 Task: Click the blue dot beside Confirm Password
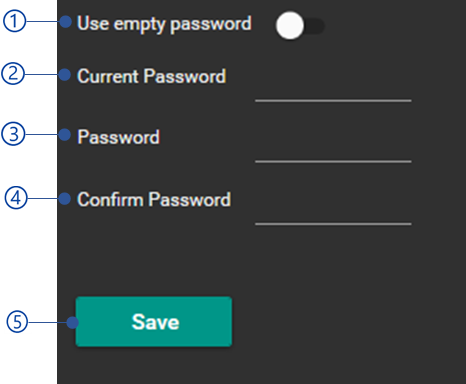[65, 199]
